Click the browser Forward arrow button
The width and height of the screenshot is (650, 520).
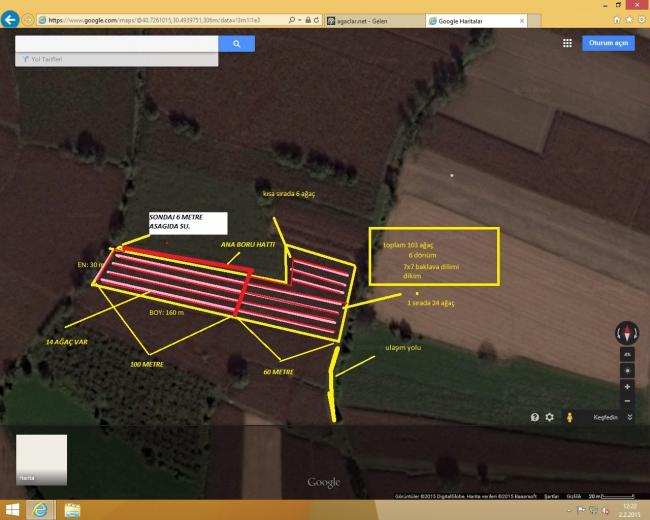[28, 19]
